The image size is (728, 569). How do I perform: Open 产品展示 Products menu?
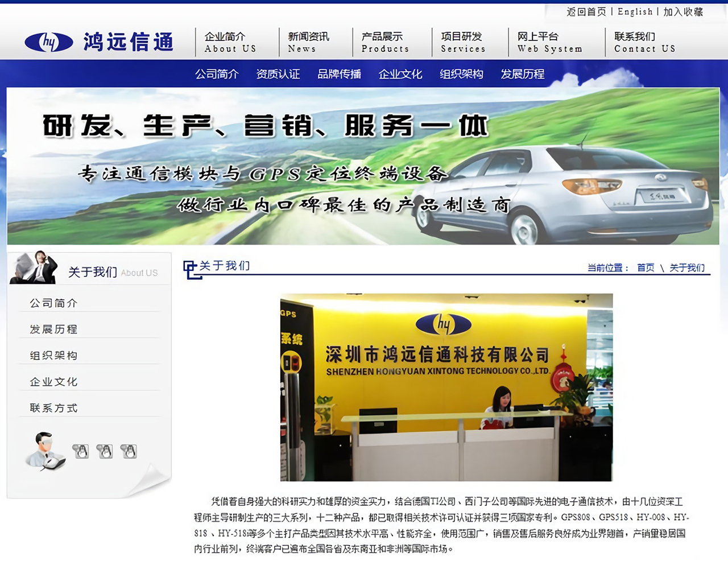[385, 42]
